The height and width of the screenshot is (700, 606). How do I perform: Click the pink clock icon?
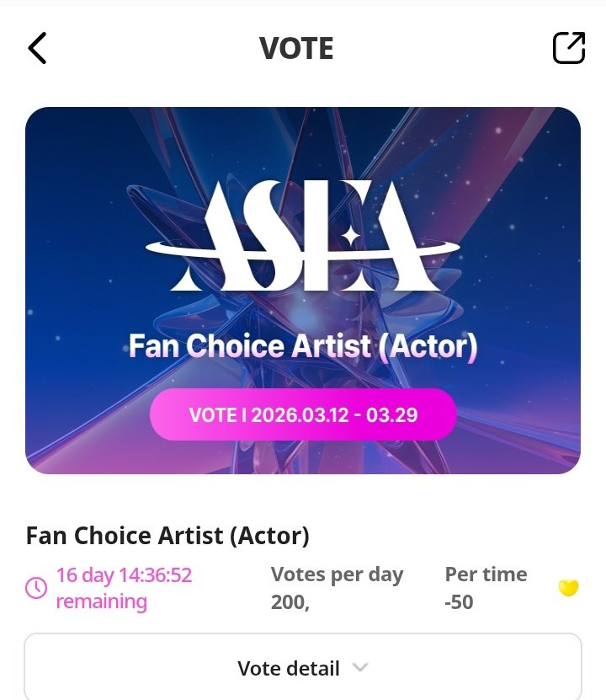click(36, 587)
